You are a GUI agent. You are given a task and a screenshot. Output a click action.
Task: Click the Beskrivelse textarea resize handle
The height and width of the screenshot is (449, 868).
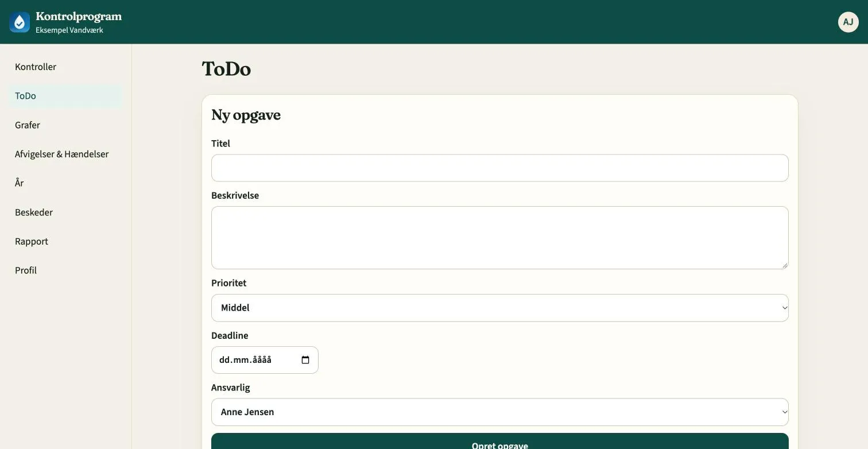point(785,265)
